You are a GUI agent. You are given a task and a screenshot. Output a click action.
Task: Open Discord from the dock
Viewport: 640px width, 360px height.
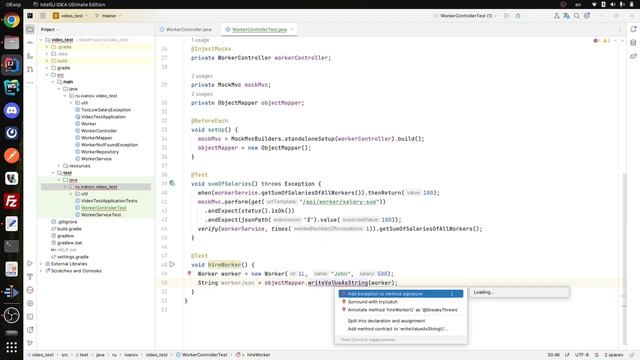click(11, 110)
